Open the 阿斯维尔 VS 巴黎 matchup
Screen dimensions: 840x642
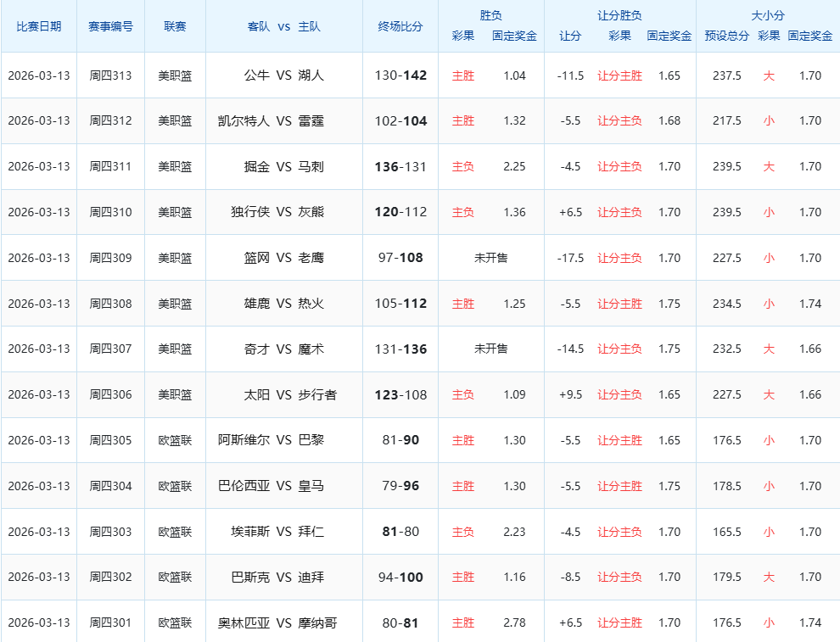pos(271,441)
